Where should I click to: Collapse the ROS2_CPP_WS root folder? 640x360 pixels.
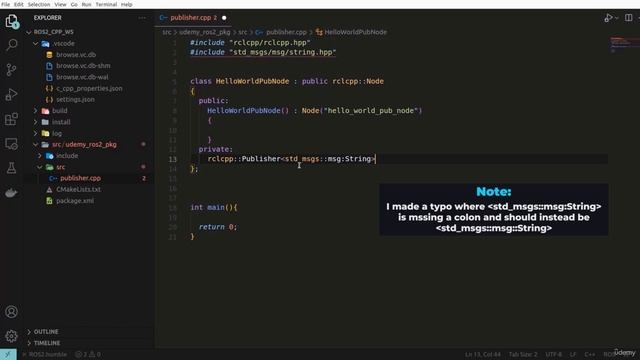tap(29, 32)
